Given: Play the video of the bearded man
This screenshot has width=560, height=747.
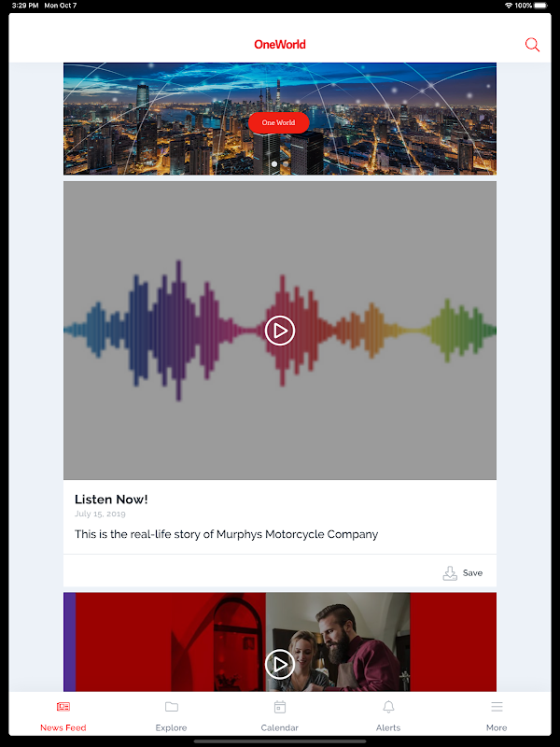Looking at the screenshot, I should pyautogui.click(x=280, y=664).
